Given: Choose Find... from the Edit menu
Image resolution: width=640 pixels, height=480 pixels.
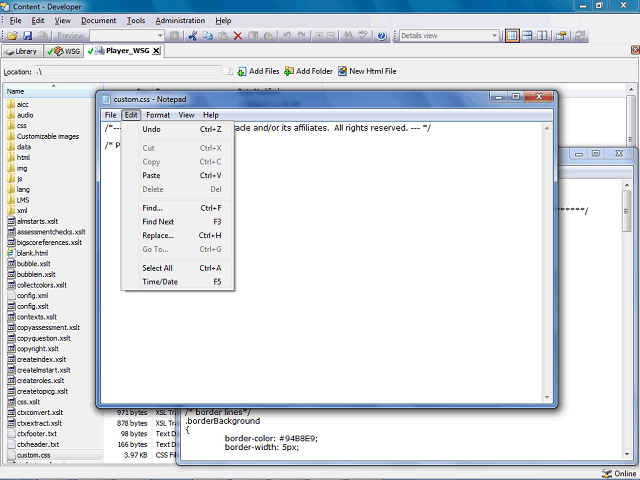Looking at the screenshot, I should click(x=178, y=208).
